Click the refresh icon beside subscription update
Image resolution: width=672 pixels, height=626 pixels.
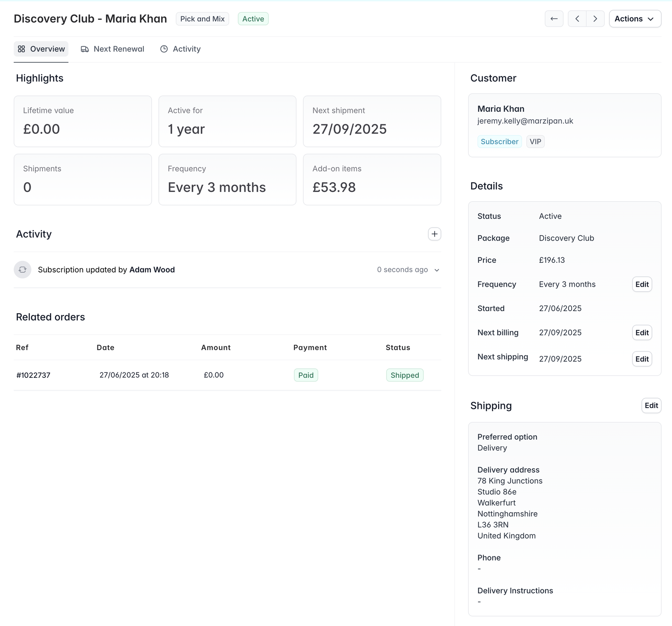[x=23, y=270]
